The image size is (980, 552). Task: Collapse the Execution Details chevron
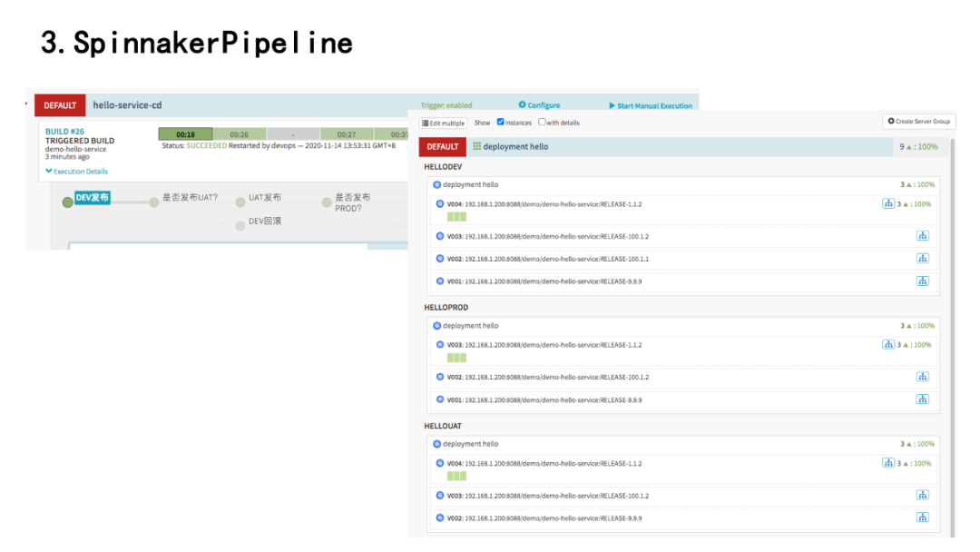pyautogui.click(x=49, y=171)
